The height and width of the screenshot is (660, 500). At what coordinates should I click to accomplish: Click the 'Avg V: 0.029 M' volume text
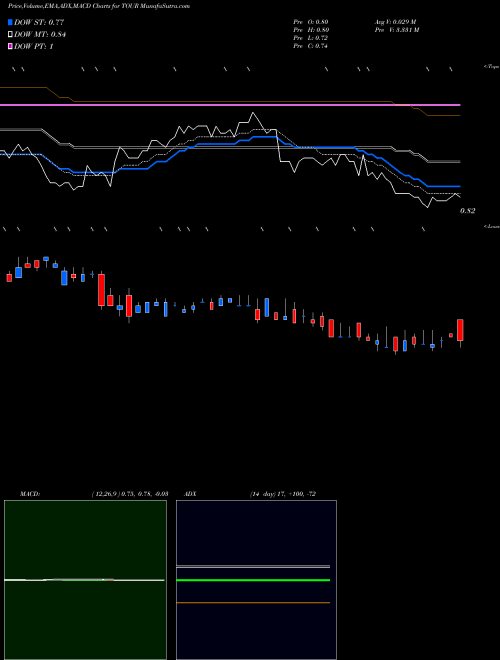[x=396, y=22]
